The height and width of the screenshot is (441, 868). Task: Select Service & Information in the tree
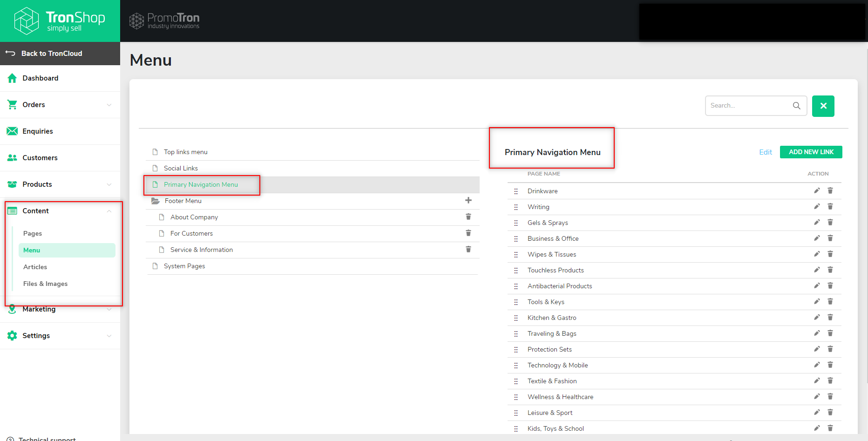[x=202, y=250]
